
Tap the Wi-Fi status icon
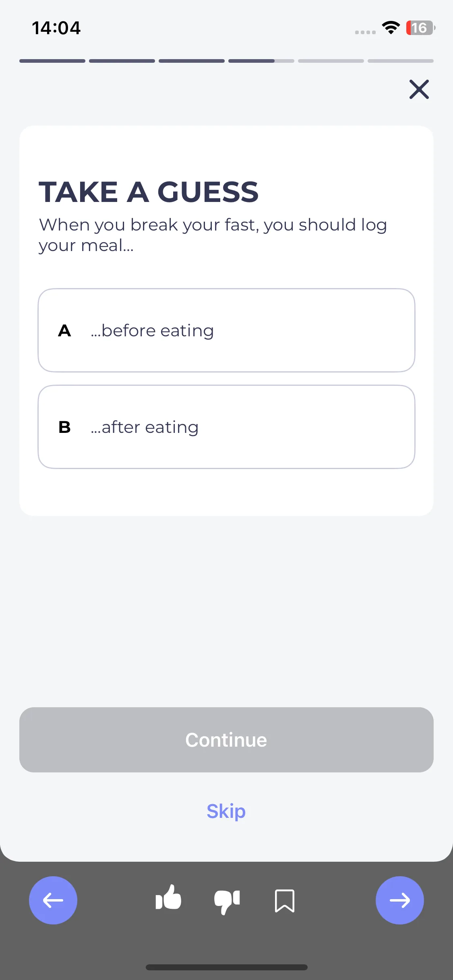click(x=391, y=28)
